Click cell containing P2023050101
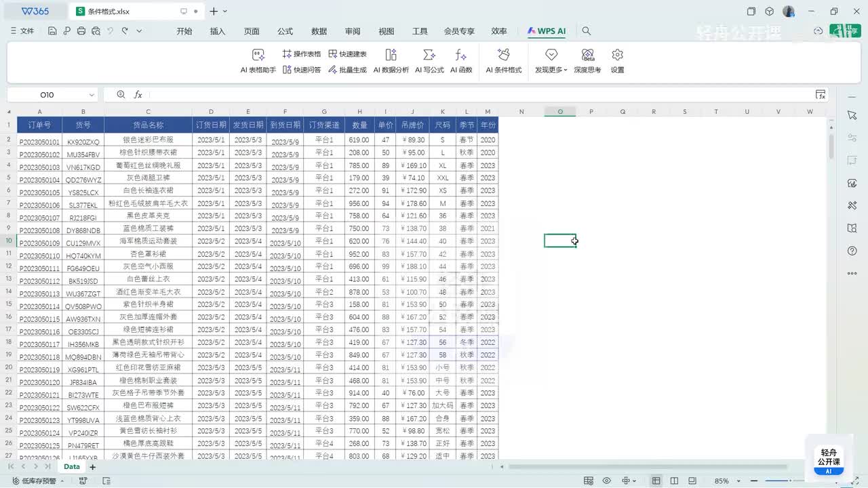 [x=39, y=140]
